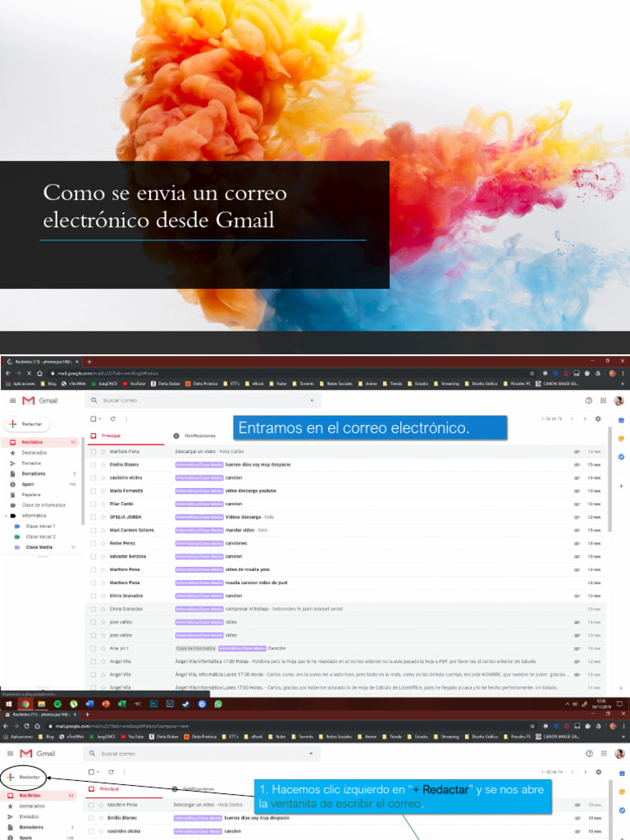
Task: Star the Reme Perez email
Action: tap(103, 543)
